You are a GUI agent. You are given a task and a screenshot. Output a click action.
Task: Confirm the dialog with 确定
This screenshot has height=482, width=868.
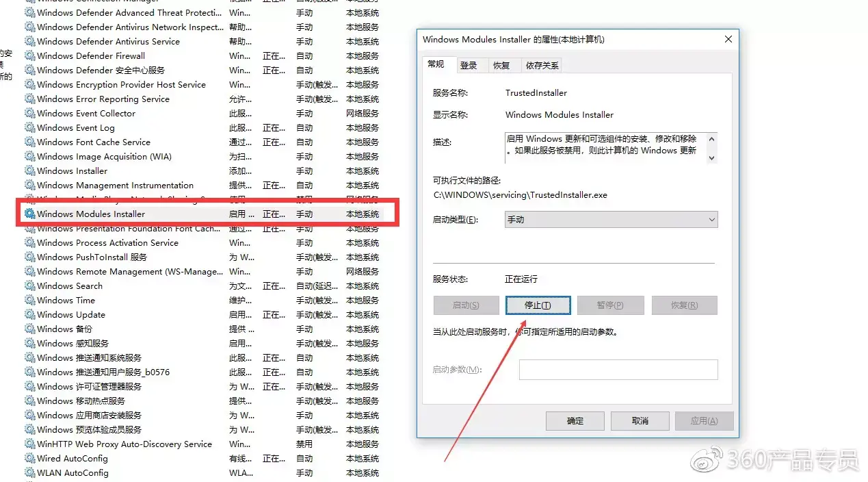575,421
